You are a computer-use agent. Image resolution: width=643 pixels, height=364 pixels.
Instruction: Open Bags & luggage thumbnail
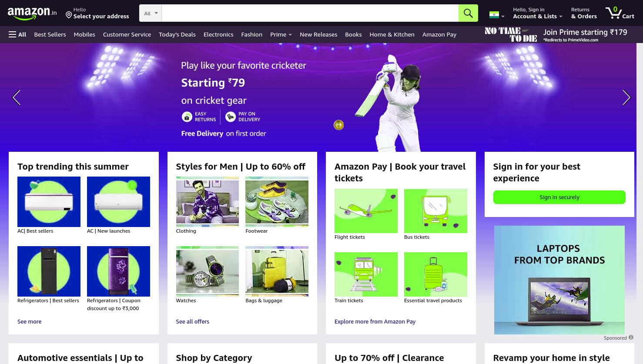277,271
